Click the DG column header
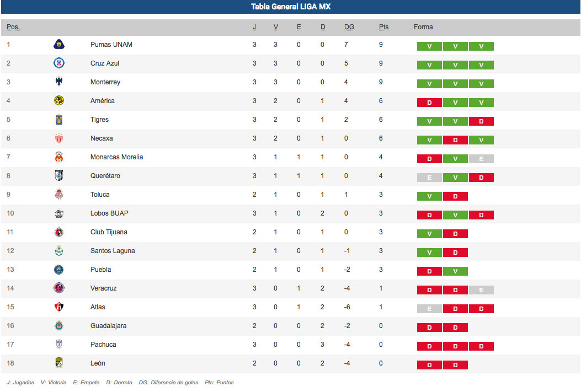The width and height of the screenshot is (581, 392). pyautogui.click(x=349, y=27)
